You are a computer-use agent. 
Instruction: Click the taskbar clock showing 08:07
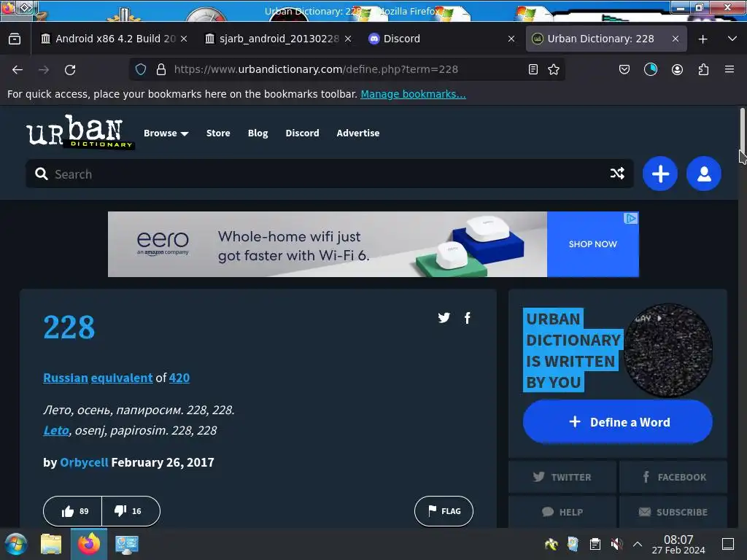coord(678,544)
